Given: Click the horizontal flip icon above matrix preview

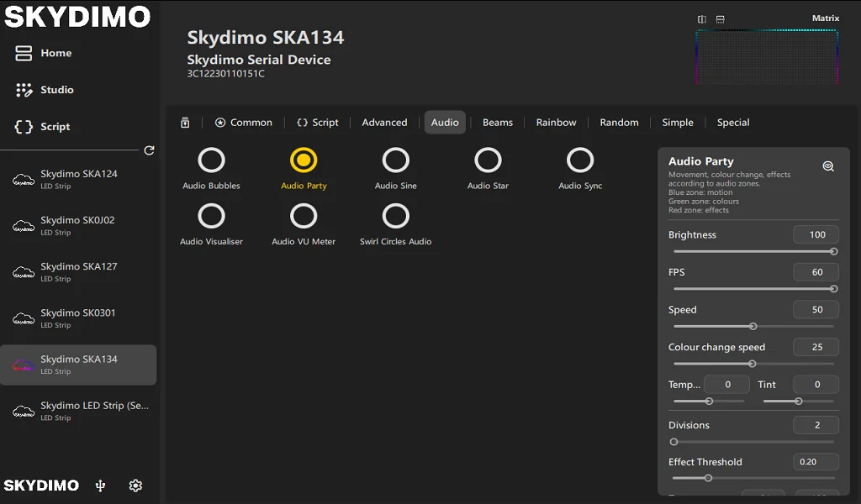Looking at the screenshot, I should point(702,19).
